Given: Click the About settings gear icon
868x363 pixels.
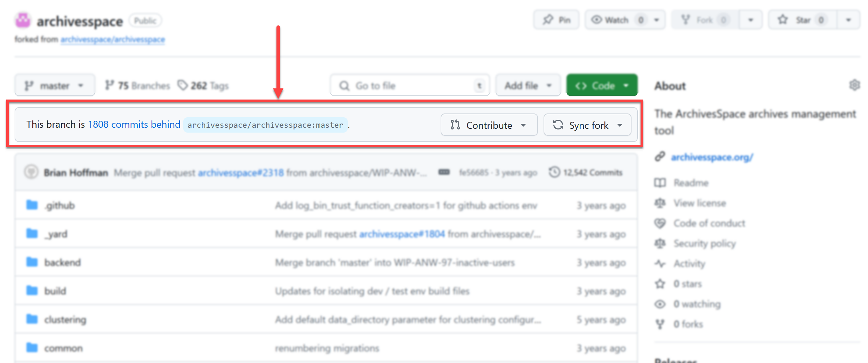Looking at the screenshot, I should coord(854,85).
